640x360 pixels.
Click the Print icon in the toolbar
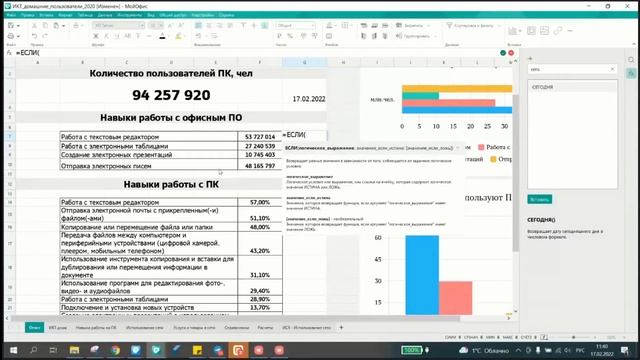[x=11, y=36]
